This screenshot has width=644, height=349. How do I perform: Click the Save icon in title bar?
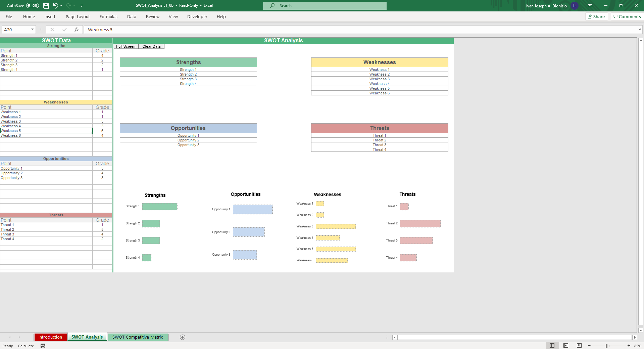46,6
